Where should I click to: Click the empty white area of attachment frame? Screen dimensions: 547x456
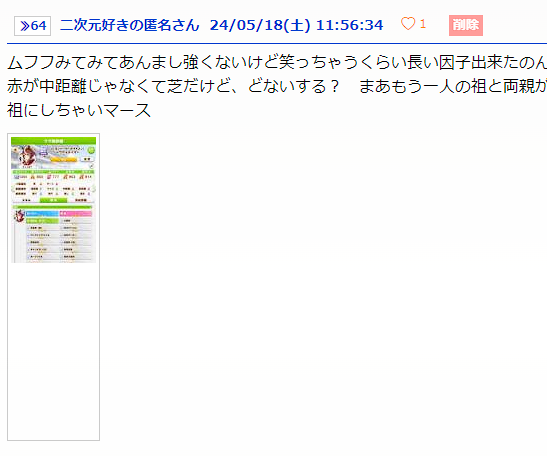click(53, 351)
